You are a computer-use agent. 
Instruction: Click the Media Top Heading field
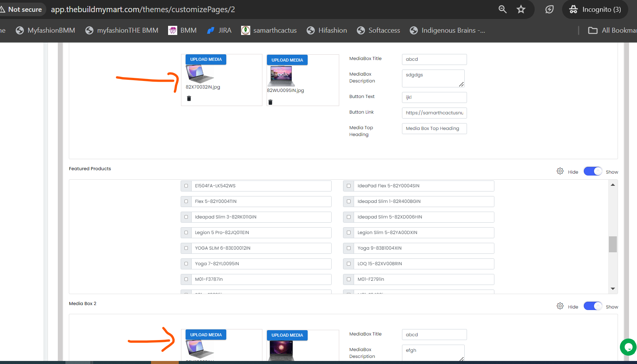tap(434, 128)
